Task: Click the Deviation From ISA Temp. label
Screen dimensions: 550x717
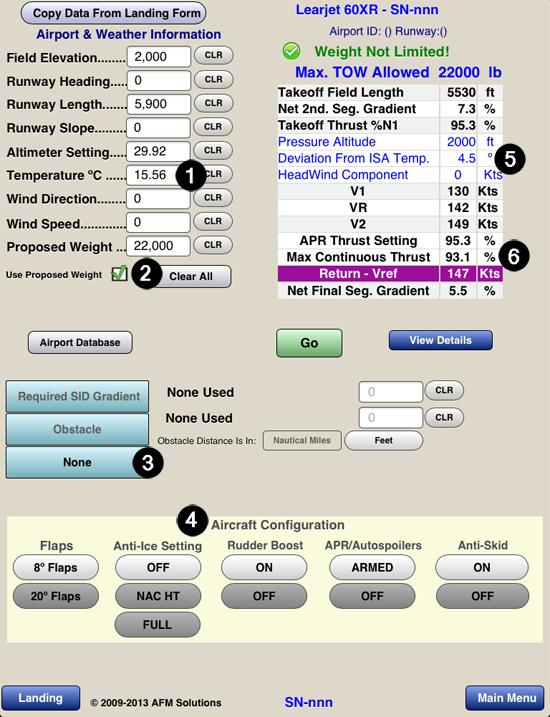Action: click(x=353, y=158)
